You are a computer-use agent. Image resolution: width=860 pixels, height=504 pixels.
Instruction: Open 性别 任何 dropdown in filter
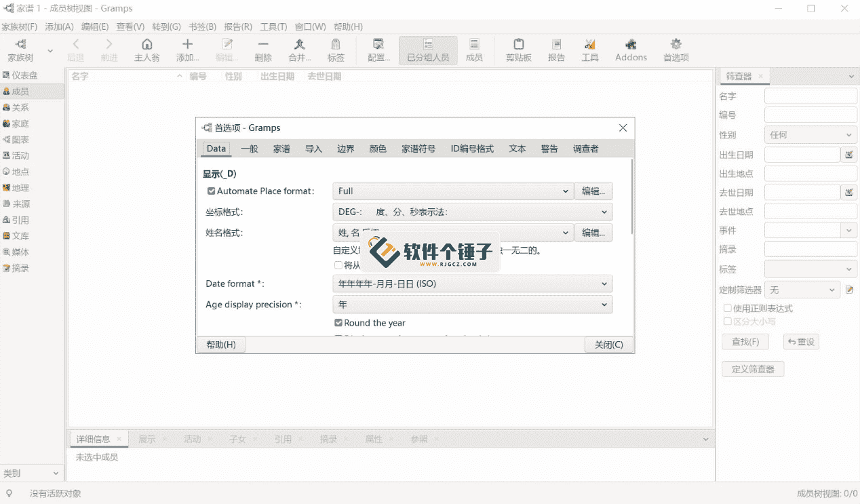(x=810, y=135)
